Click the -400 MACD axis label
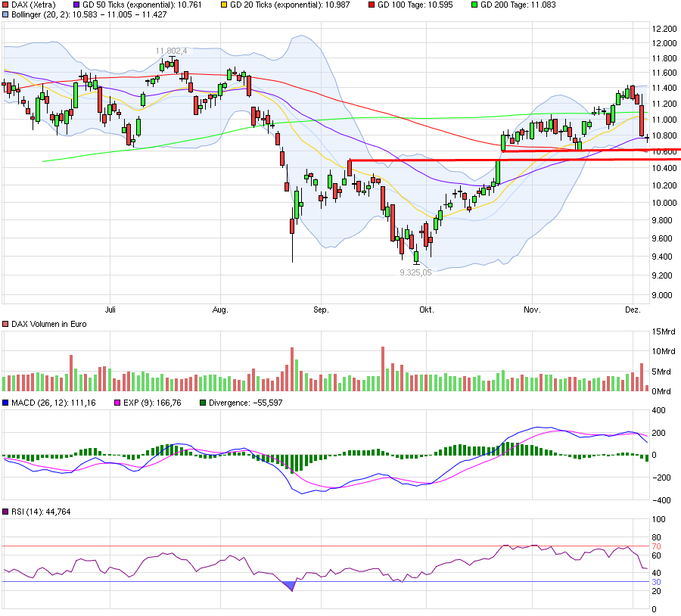This screenshot has width=681, height=616. point(661,500)
